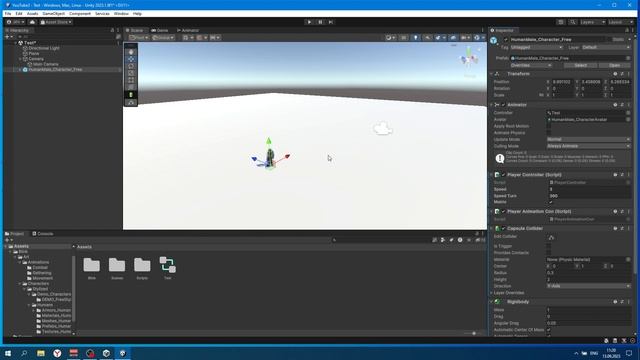This screenshot has height=360, width=640.
Task: Switch to the Game tab
Action: coord(160,30)
